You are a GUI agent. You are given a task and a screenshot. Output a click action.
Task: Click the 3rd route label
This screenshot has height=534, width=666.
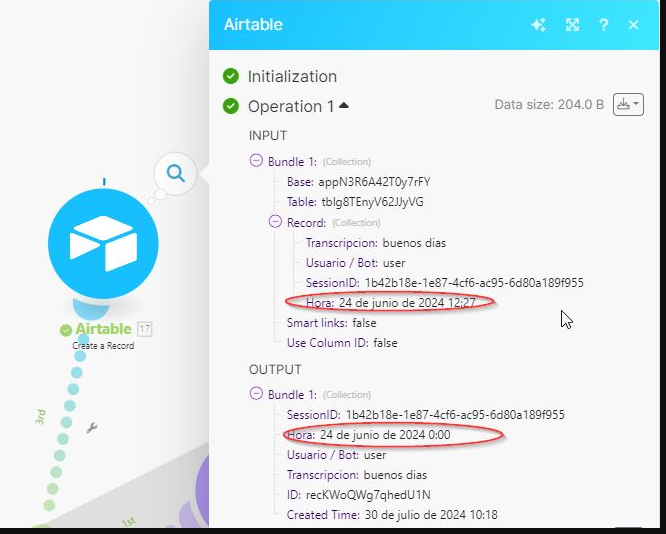pos(40,417)
